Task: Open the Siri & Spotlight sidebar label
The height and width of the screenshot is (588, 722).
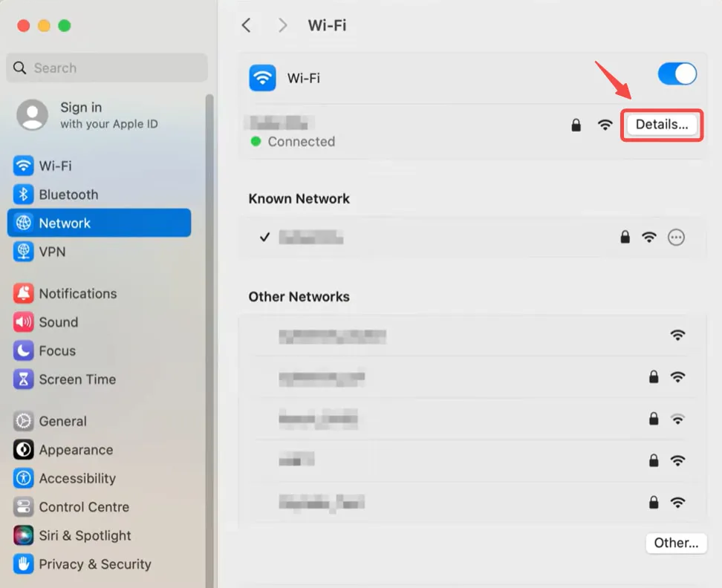Action: pos(85,535)
